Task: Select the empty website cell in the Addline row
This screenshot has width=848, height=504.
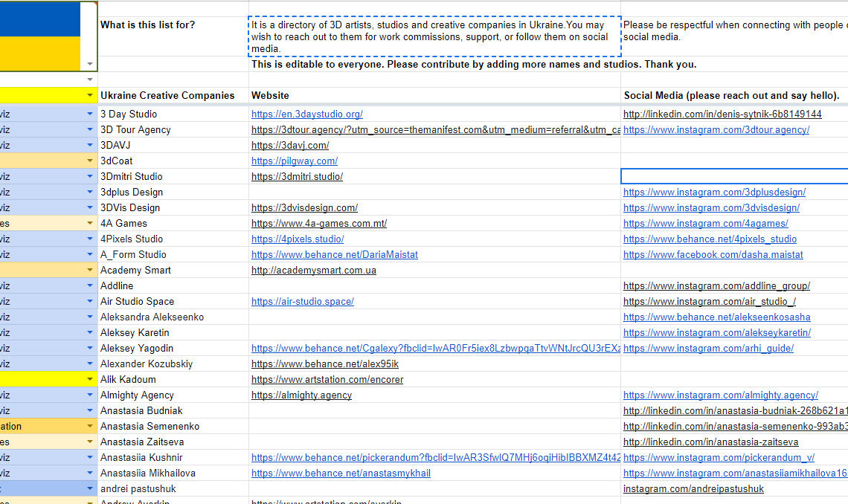Action: 431,285
